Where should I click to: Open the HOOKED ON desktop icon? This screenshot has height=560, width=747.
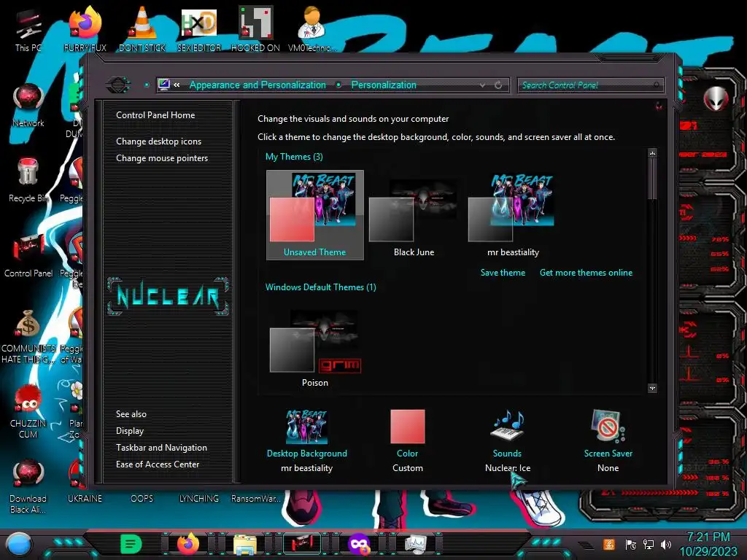tap(255, 29)
